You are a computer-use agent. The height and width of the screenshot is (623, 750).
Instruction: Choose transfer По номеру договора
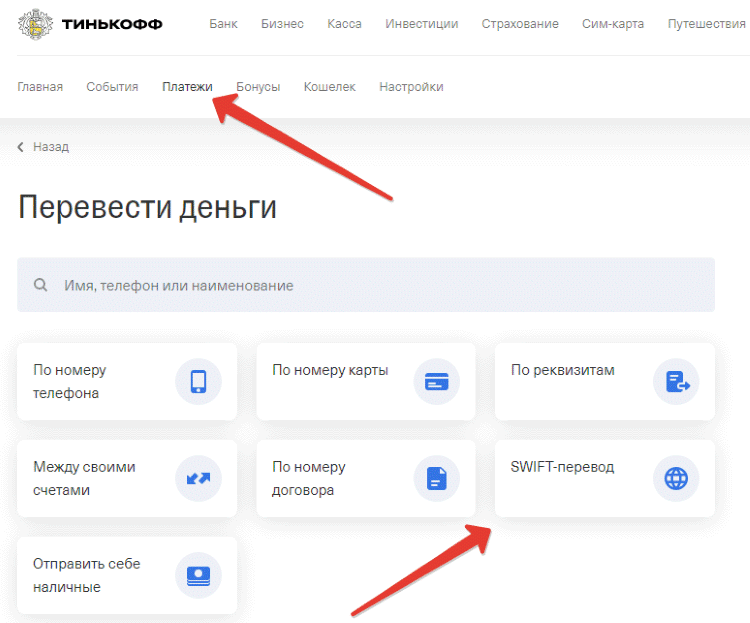[366, 478]
